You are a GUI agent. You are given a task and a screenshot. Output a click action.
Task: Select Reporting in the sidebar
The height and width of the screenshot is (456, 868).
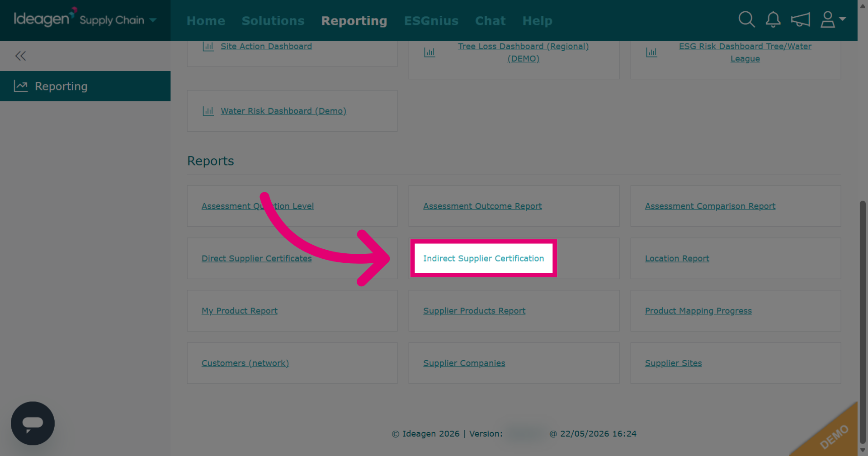tap(85, 86)
